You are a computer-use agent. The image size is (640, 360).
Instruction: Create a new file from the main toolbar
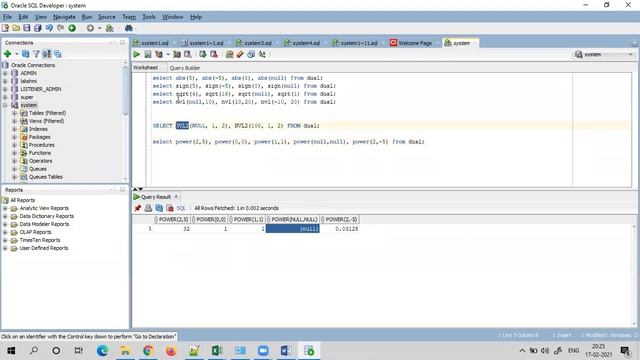pos(5,28)
